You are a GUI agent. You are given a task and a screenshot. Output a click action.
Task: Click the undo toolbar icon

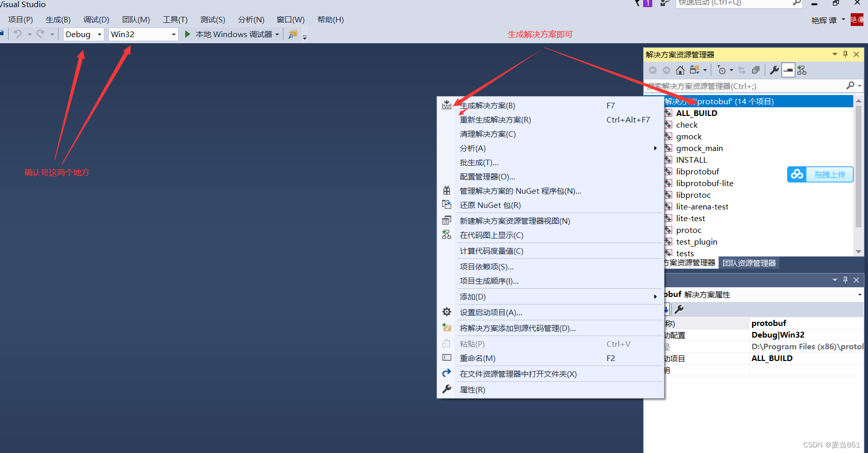point(18,34)
